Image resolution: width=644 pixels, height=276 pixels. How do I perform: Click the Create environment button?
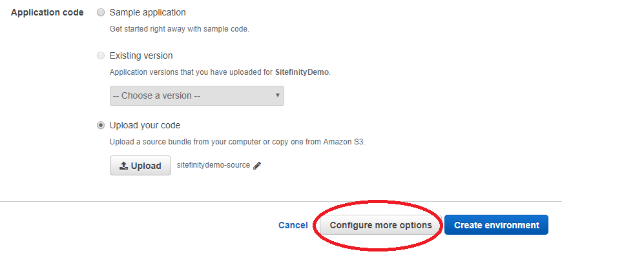(496, 225)
